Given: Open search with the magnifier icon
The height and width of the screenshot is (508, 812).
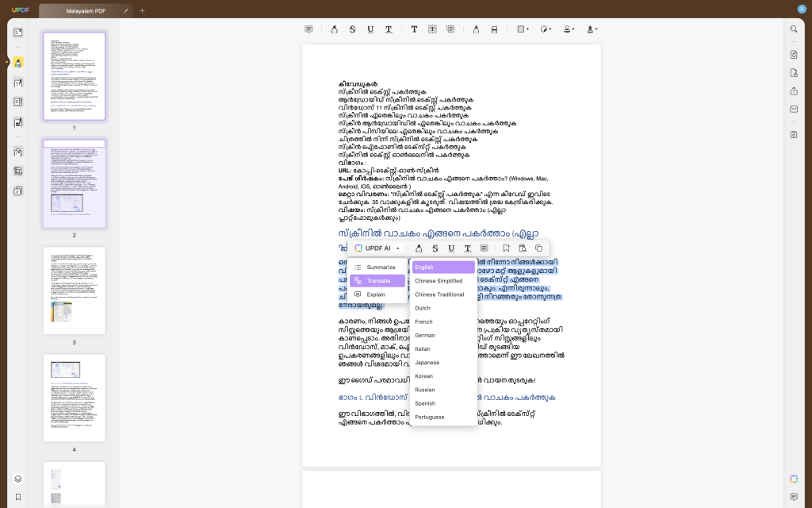Looking at the screenshot, I should click(x=793, y=29).
